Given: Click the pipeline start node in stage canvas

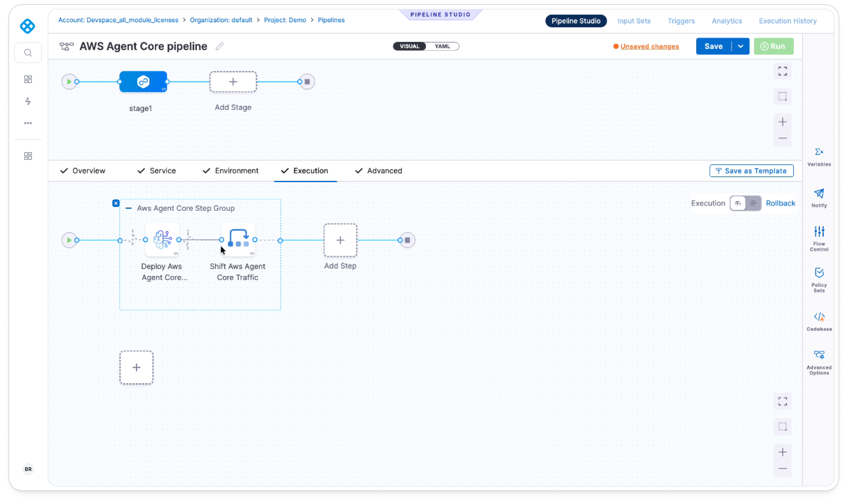Looking at the screenshot, I should pyautogui.click(x=69, y=82).
